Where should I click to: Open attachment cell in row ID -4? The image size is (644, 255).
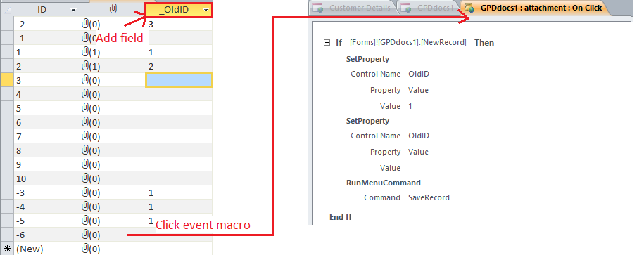coord(113,207)
